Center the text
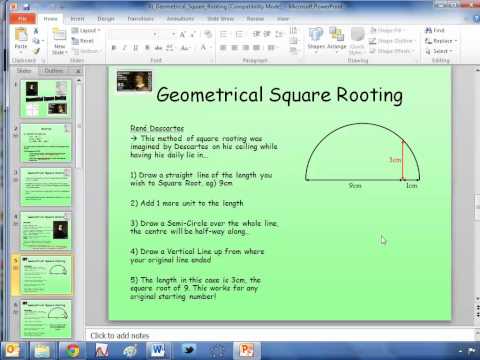 point(234,48)
